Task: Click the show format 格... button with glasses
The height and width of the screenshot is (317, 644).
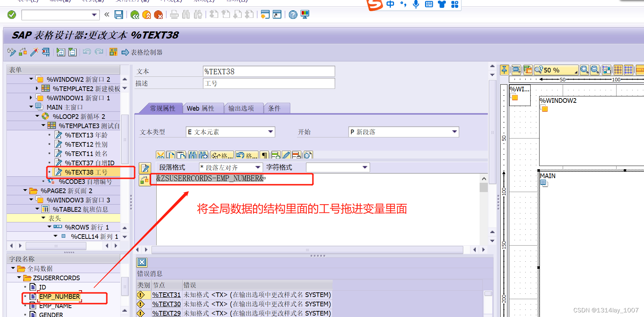Action: coord(222,155)
